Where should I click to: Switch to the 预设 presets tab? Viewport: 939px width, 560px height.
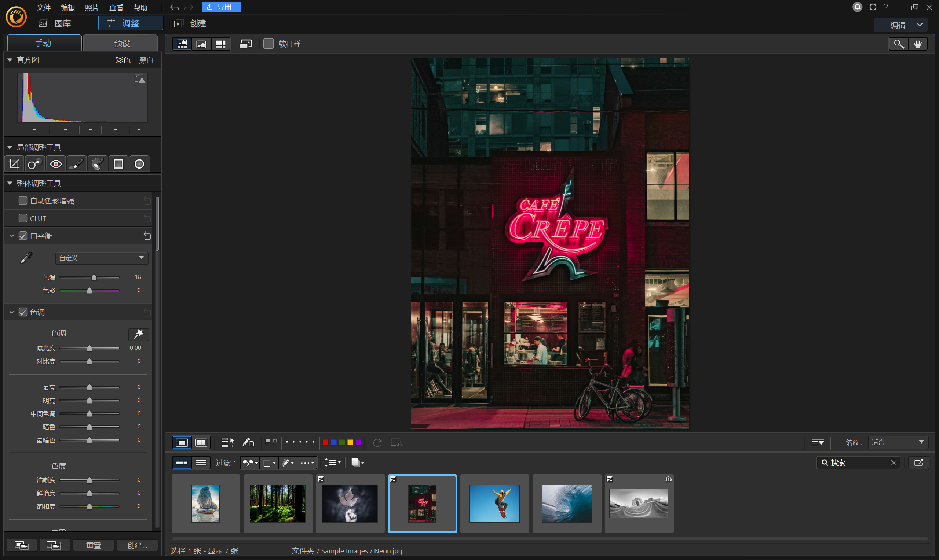pos(121,43)
